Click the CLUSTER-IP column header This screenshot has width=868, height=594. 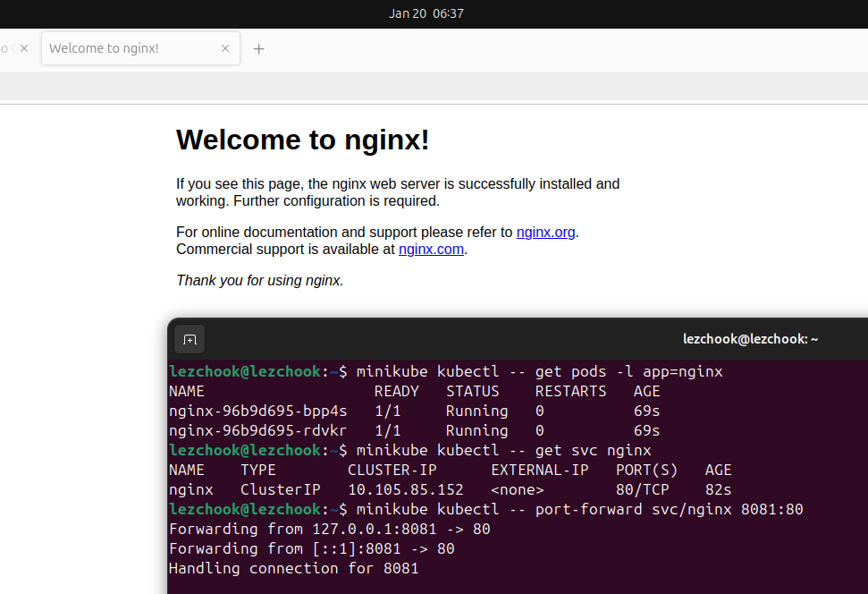click(392, 470)
